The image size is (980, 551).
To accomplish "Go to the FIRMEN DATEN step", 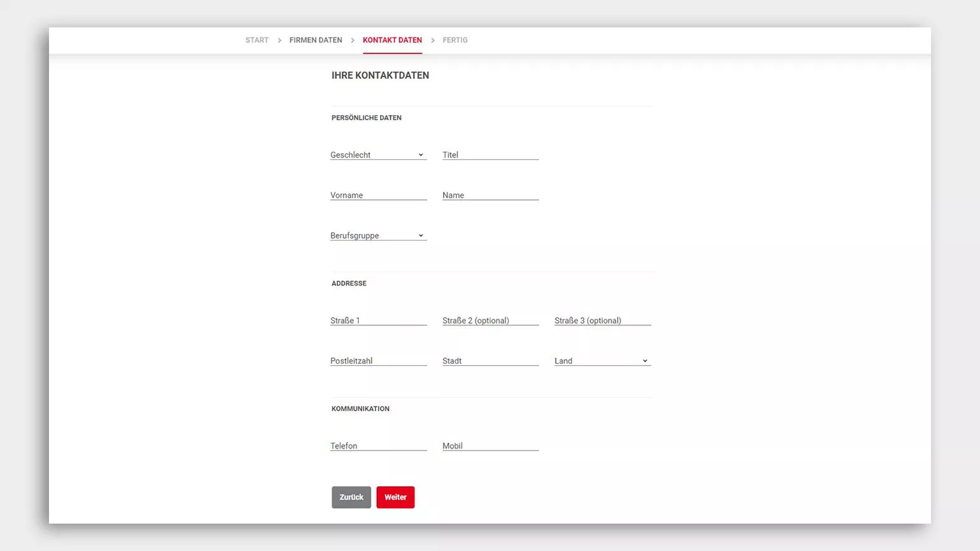I will (x=316, y=40).
